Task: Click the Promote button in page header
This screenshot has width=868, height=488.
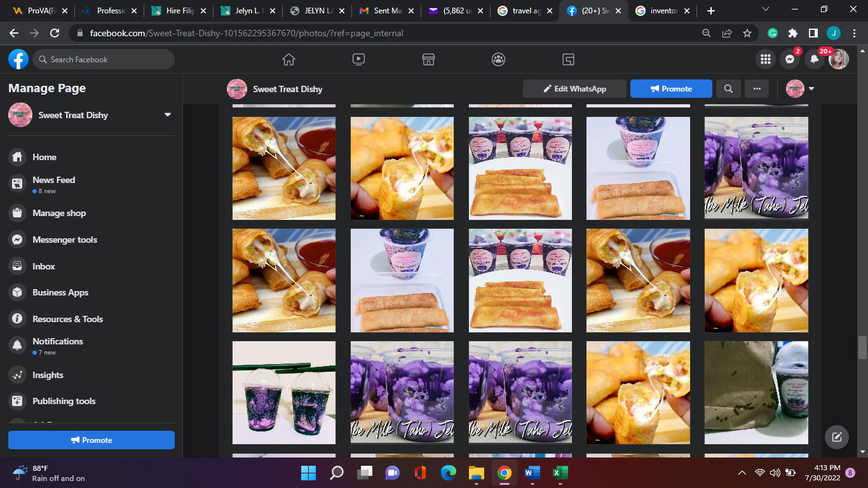Action: 671,89
